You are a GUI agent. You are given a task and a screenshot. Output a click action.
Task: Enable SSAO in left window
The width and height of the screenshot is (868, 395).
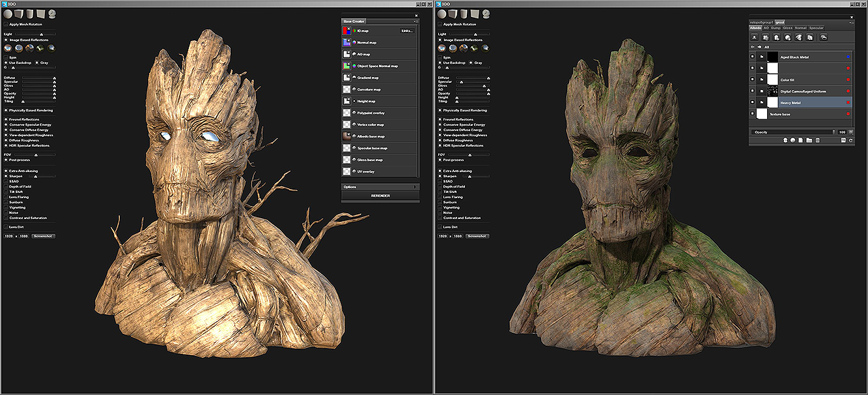(x=6, y=181)
